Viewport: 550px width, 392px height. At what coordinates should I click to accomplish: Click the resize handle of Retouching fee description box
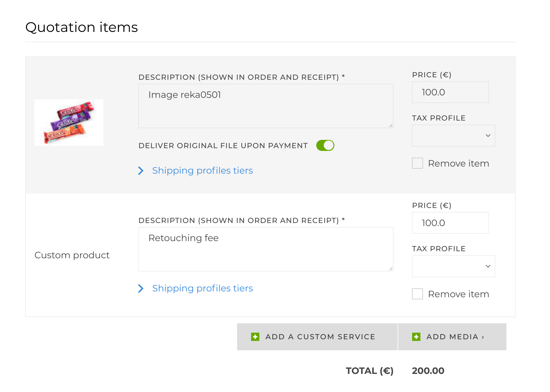tap(390, 268)
